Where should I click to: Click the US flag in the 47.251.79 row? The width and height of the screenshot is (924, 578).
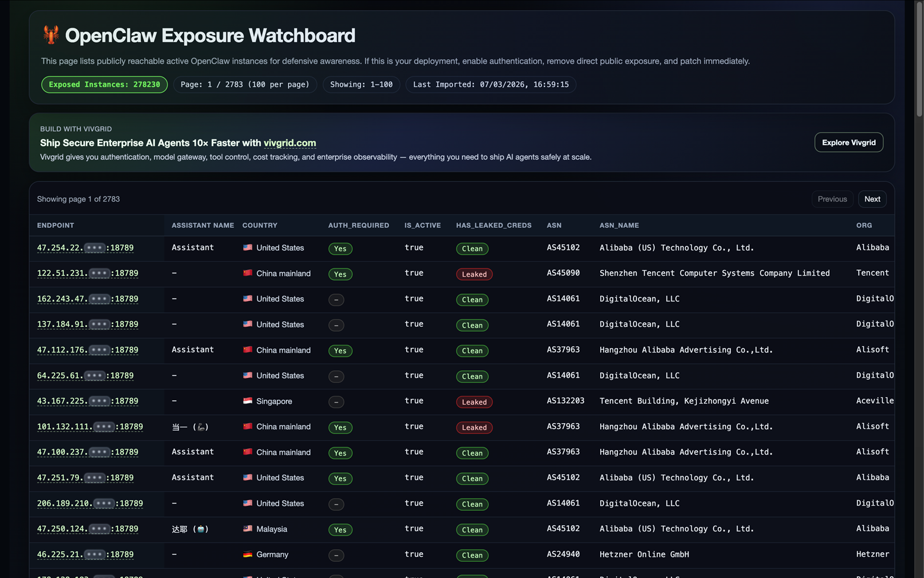(248, 477)
